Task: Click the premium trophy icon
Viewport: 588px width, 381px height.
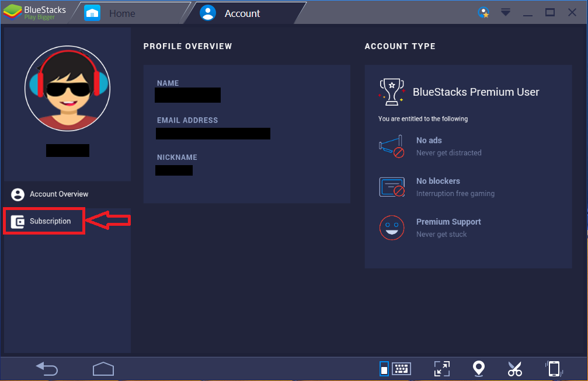Action: coord(392,92)
